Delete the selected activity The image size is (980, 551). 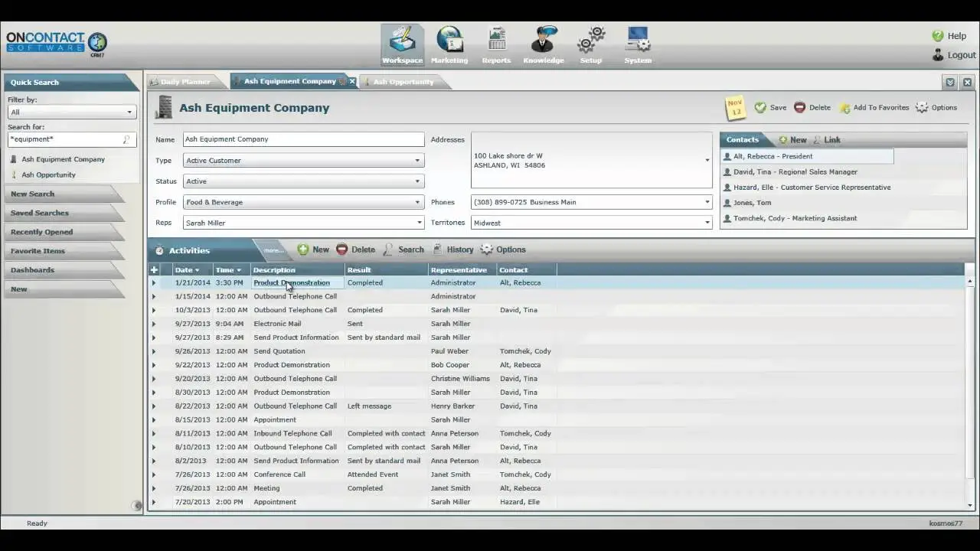tap(356, 249)
